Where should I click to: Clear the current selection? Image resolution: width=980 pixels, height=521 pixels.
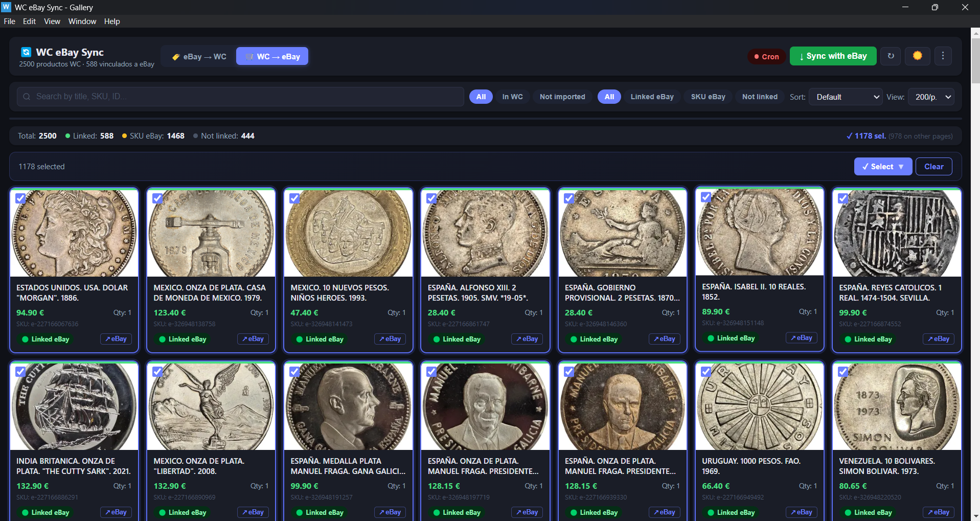[933, 167]
